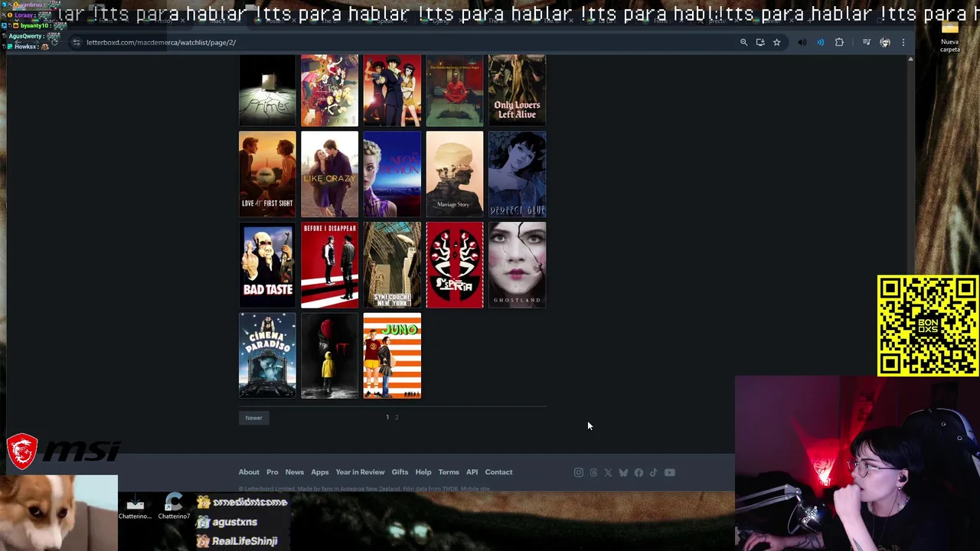
Task: Open the Like Crazy film poster
Action: point(329,174)
